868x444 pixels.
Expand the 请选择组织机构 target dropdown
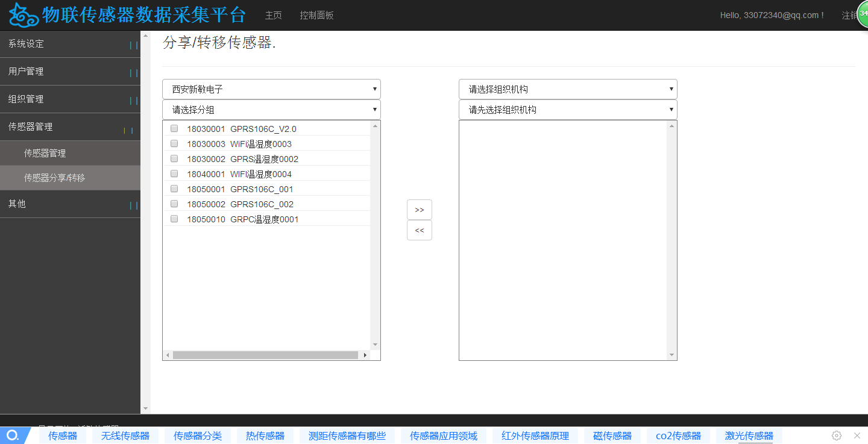pyautogui.click(x=567, y=89)
